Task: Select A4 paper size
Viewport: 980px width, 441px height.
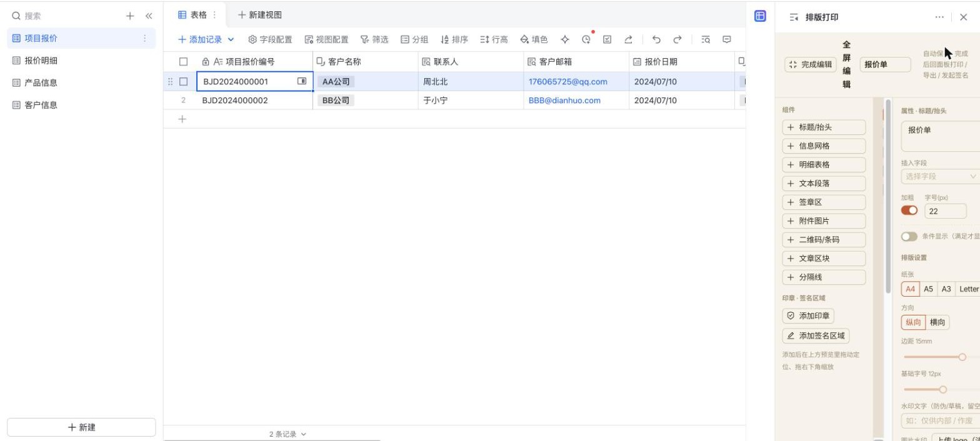Action: tap(911, 289)
